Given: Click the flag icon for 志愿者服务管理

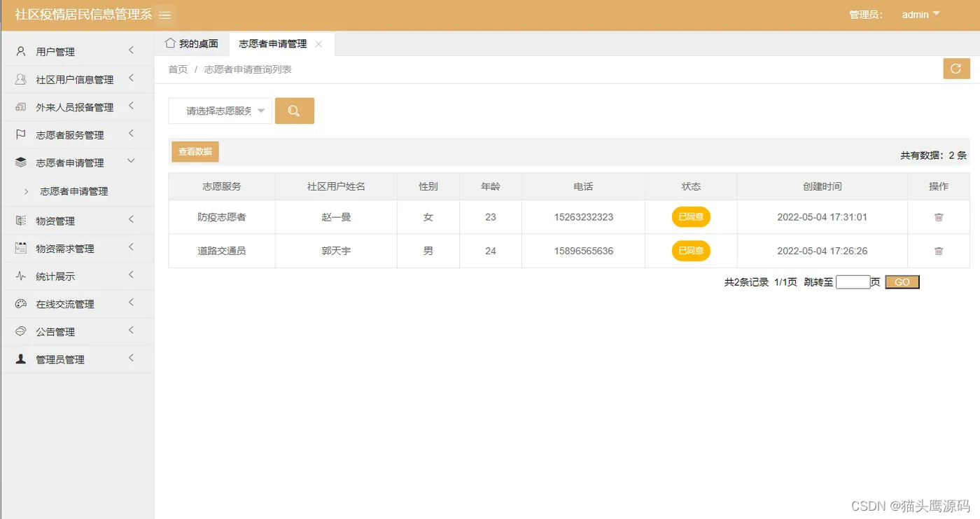Looking at the screenshot, I should click(x=21, y=134).
